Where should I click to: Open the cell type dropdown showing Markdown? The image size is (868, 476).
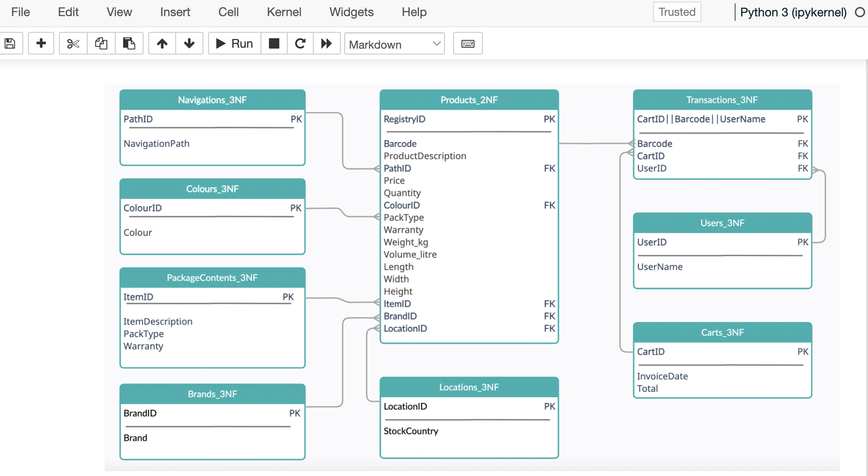(x=394, y=44)
